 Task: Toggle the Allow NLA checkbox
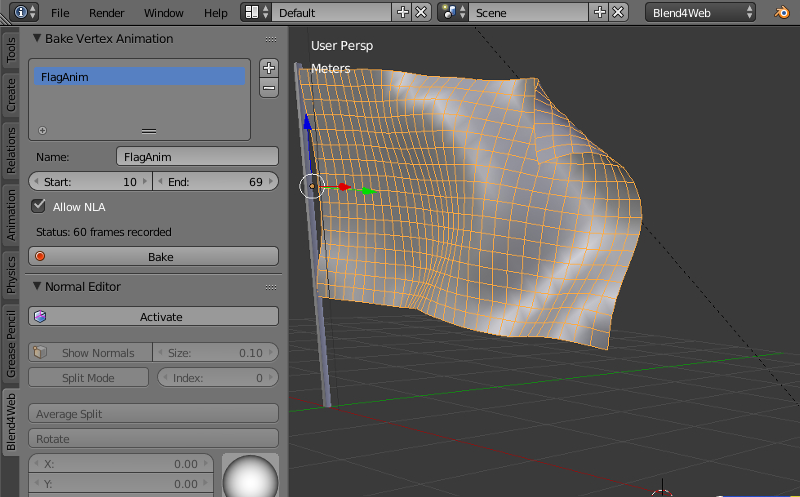(38, 206)
